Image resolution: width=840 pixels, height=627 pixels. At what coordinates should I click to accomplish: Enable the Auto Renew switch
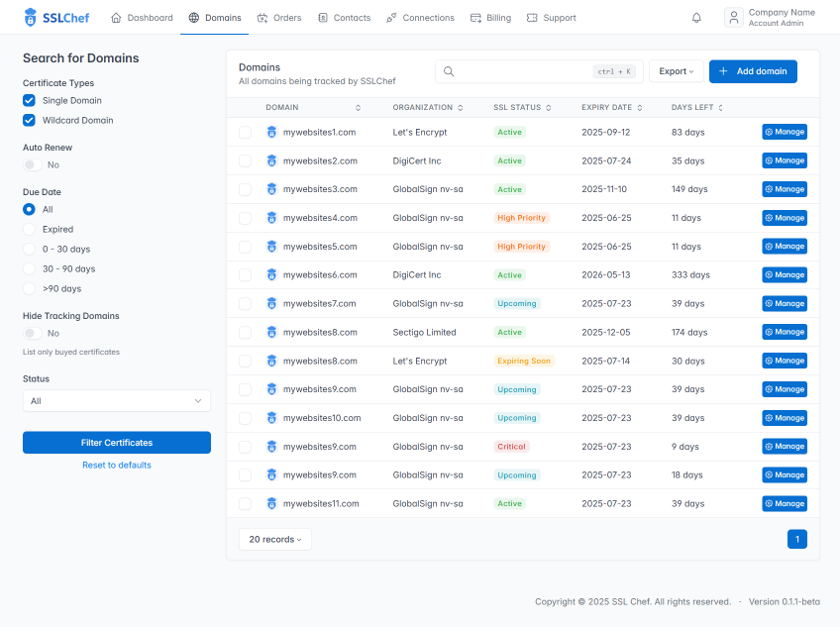tap(33, 164)
